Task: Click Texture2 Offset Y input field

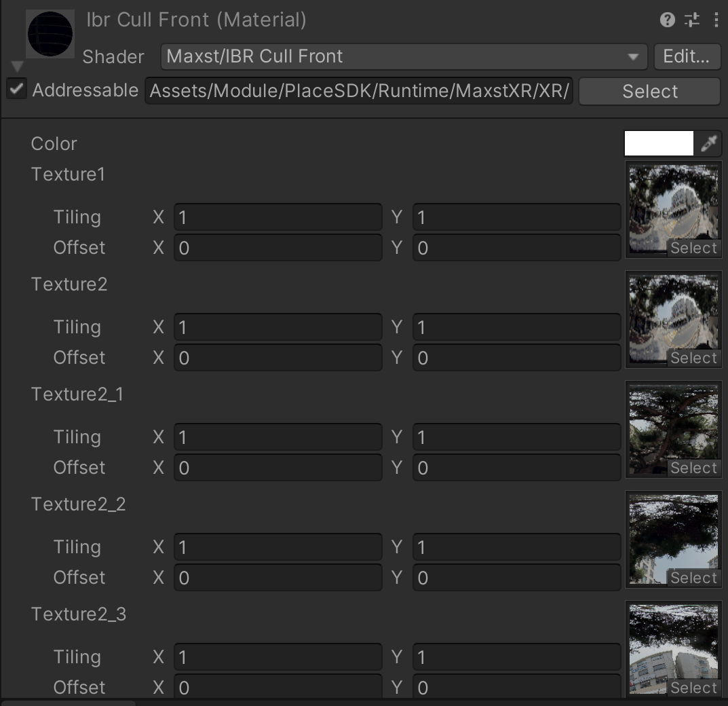Action: [516, 358]
